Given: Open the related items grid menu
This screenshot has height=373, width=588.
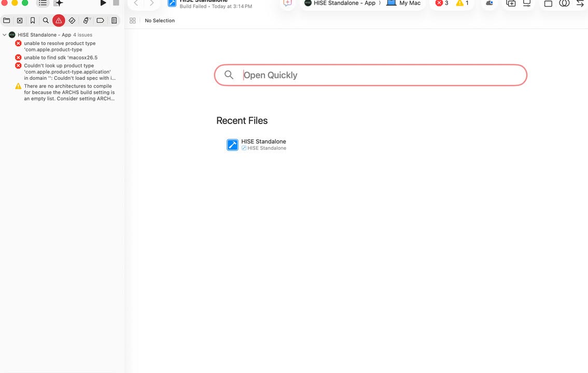Looking at the screenshot, I should tap(132, 21).
